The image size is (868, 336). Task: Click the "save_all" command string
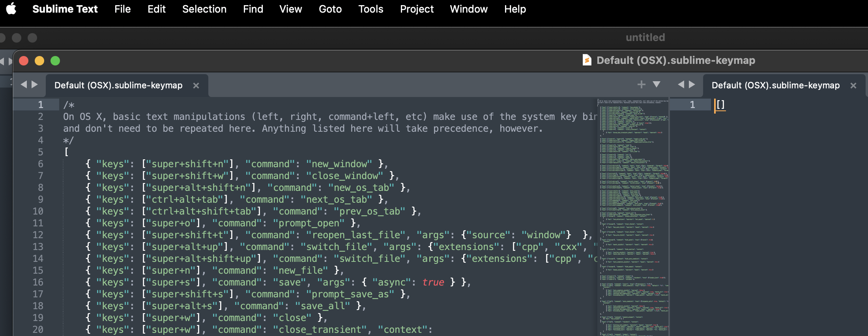tap(323, 306)
